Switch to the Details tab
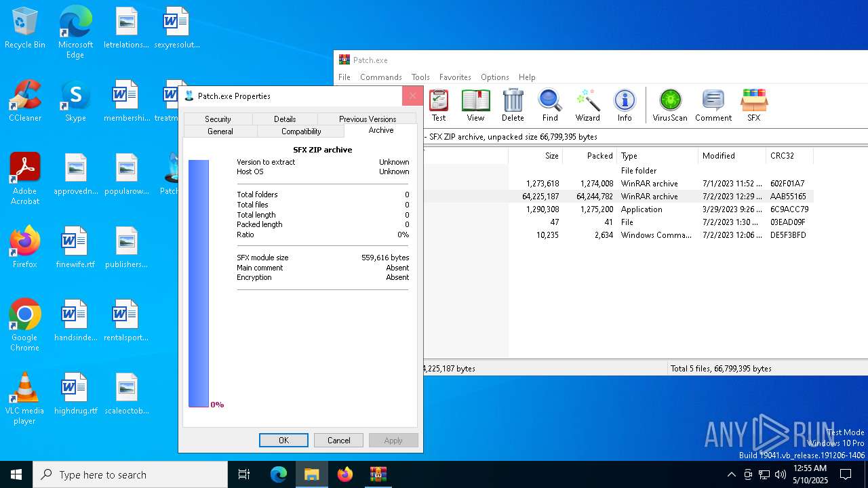 click(285, 119)
